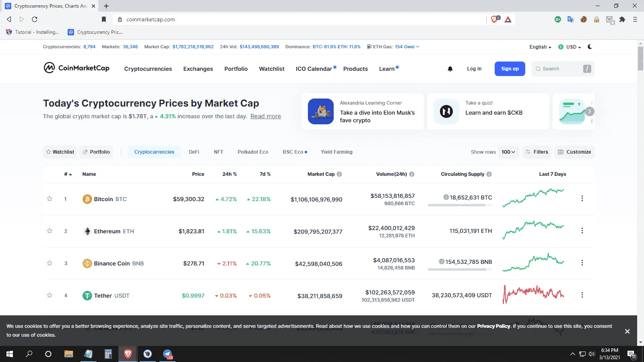This screenshot has width=644, height=362.
Task: Close the cookie consent banner
Action: [627, 331]
